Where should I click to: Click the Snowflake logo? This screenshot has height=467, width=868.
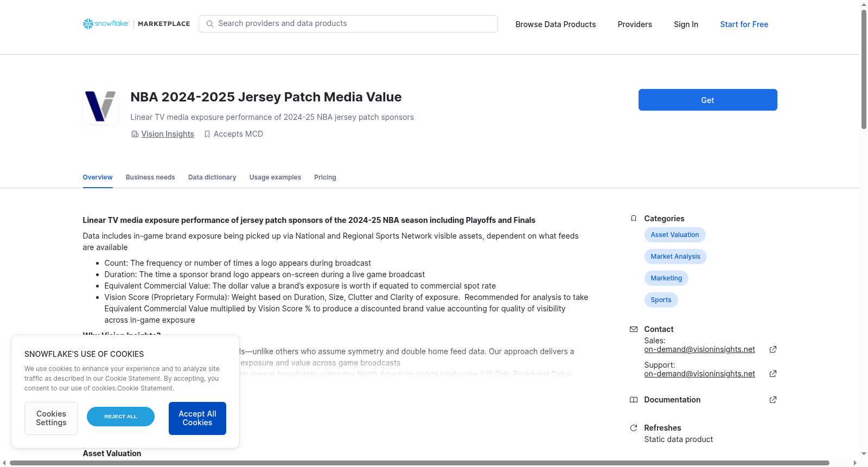(106, 24)
